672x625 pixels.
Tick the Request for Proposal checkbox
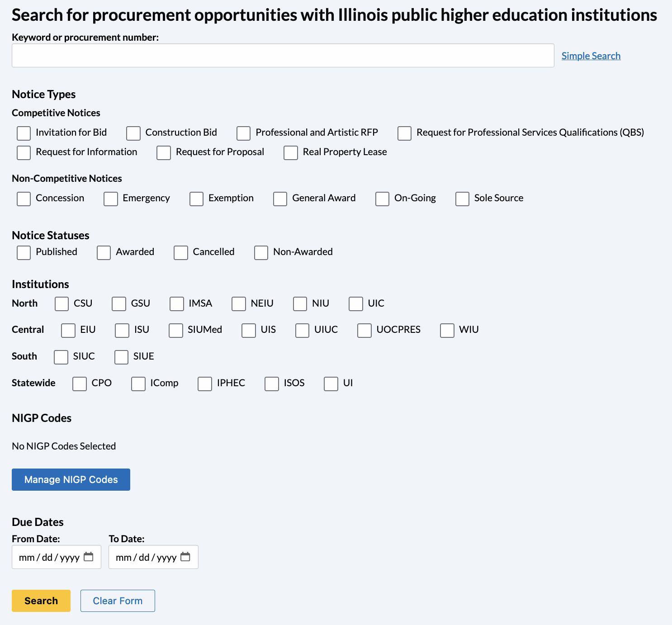click(164, 153)
